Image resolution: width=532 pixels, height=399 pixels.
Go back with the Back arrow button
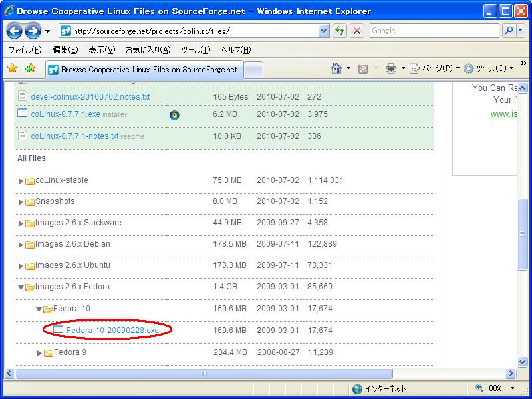14,31
